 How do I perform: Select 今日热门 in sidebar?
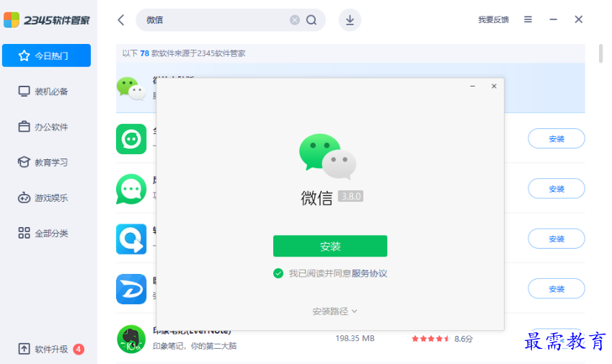point(46,56)
